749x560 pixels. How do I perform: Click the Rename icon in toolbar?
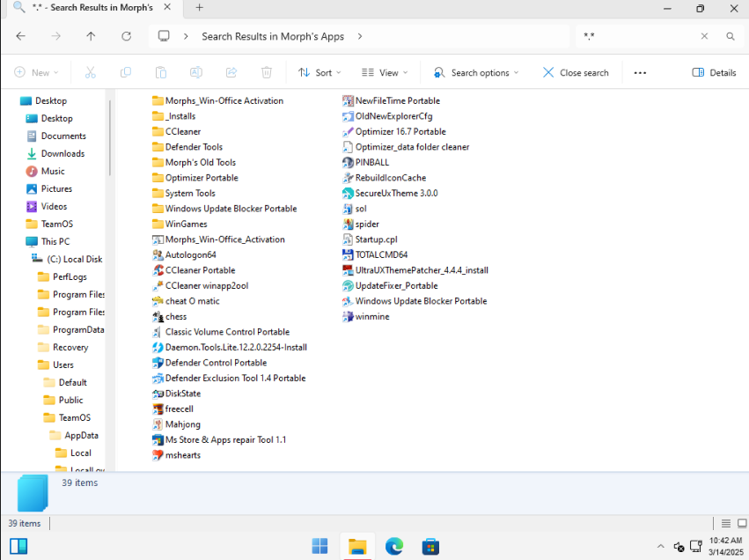[196, 72]
